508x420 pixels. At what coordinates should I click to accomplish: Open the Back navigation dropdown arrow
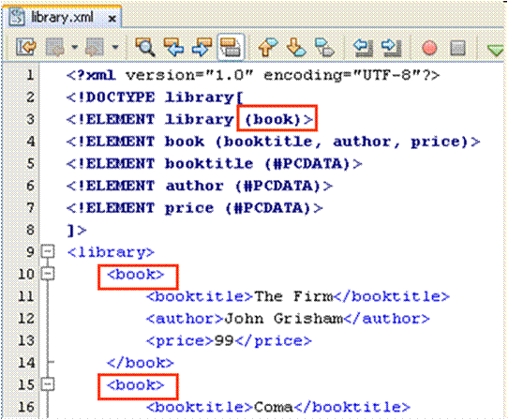coord(75,47)
